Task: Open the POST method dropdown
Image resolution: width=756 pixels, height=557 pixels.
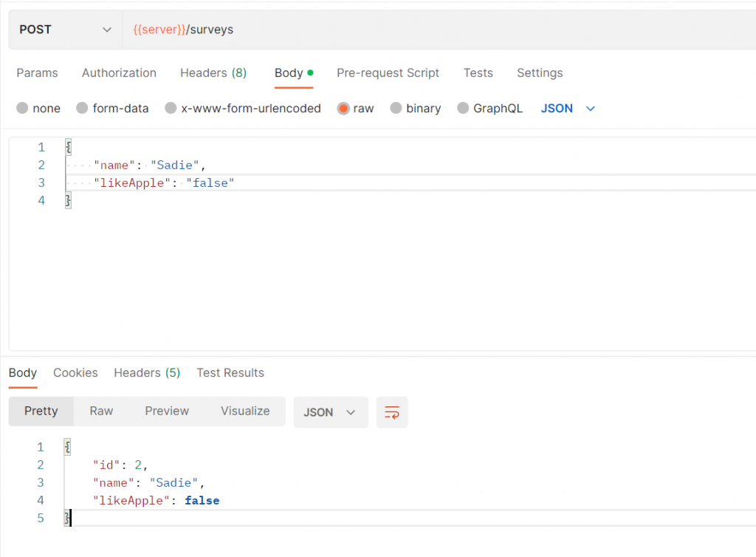Action: click(65, 30)
